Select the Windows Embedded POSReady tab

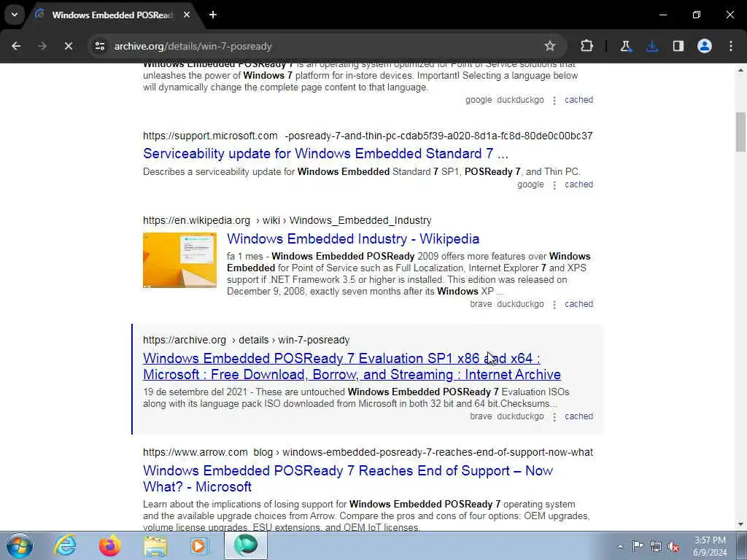(112, 15)
